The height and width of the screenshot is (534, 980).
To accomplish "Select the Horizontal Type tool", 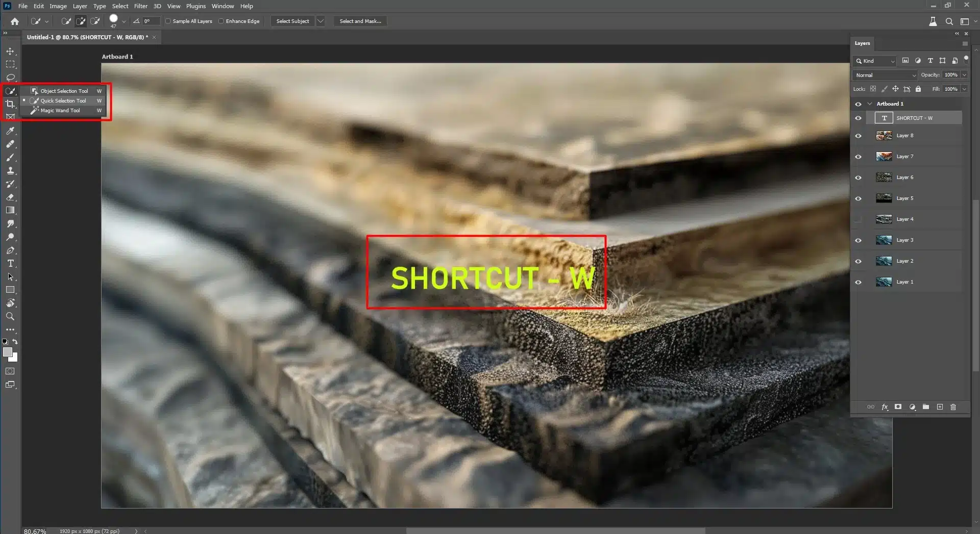I will pos(10,264).
